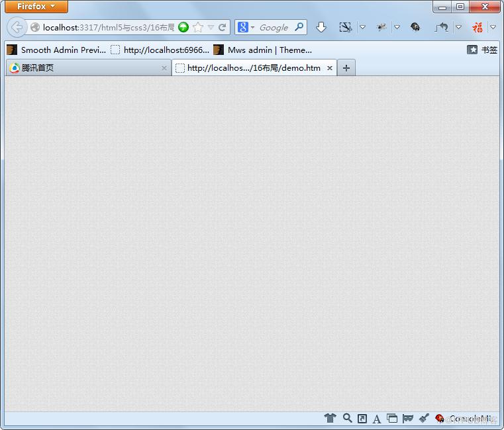Viewport: 504px width, 430px height.
Task: Close the demo.htm tab
Action: click(329, 68)
